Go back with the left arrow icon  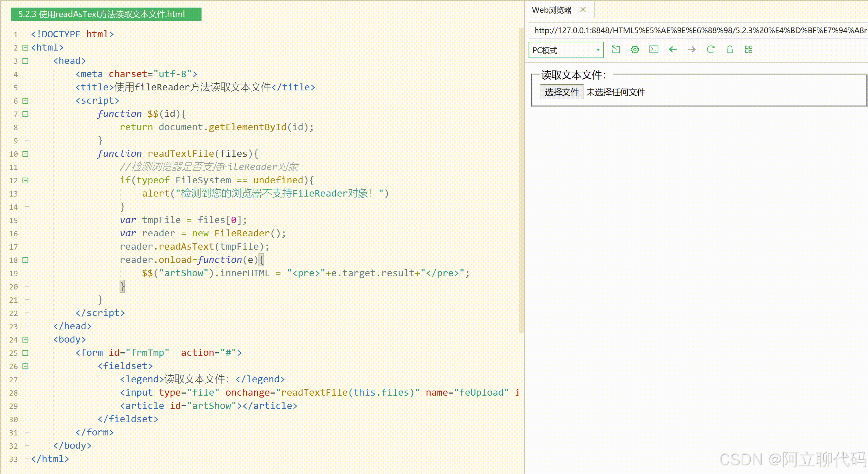coord(673,50)
